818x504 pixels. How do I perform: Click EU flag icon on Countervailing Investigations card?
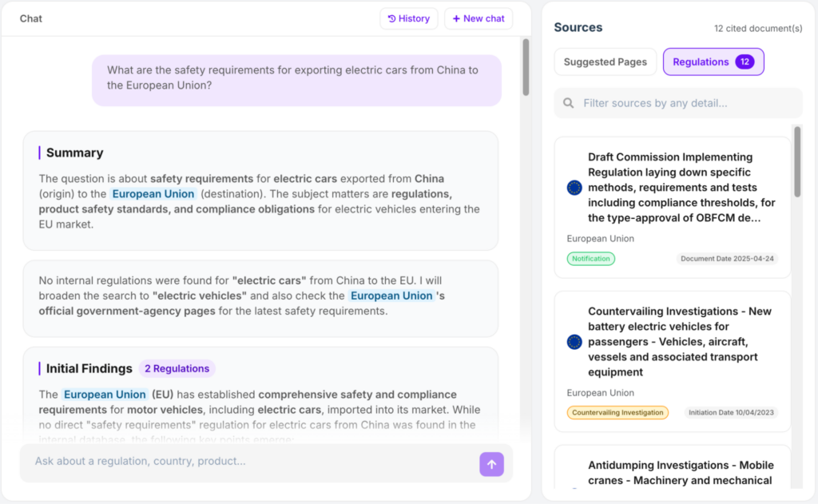[574, 342]
